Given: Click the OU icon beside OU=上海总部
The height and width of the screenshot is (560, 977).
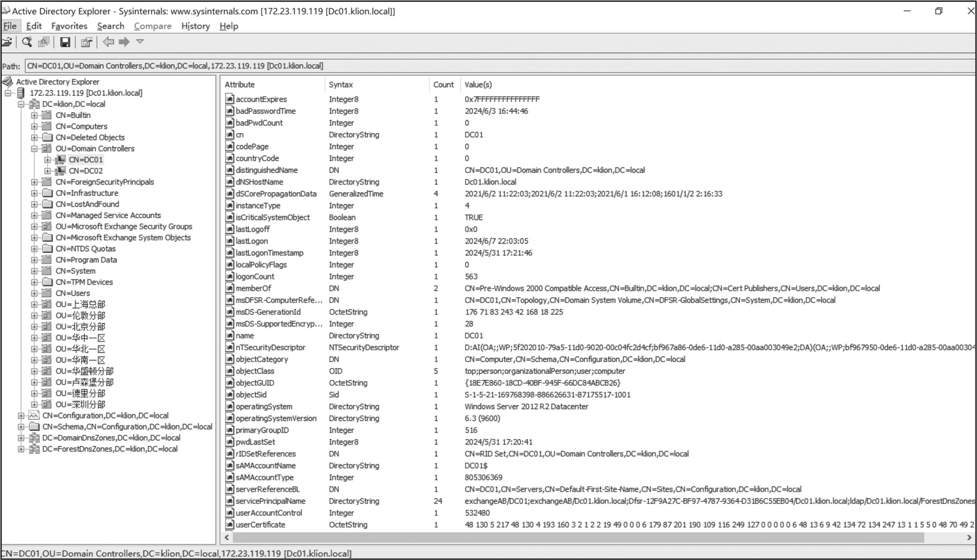Looking at the screenshot, I should click(x=48, y=304).
